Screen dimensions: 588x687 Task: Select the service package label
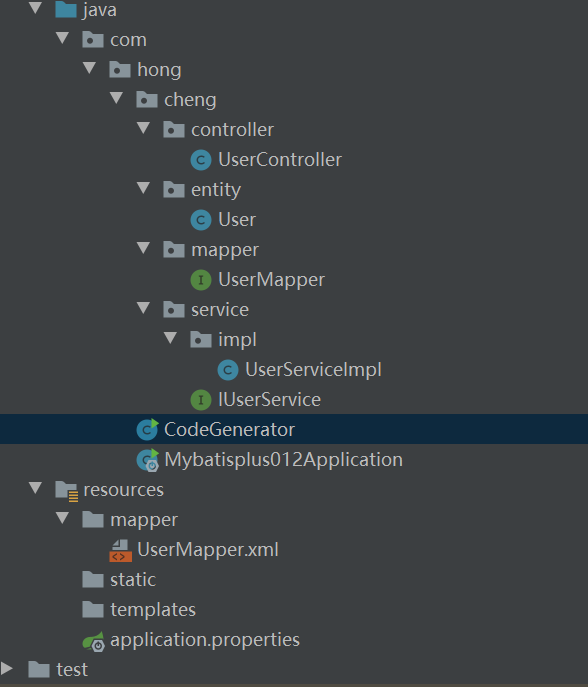(220, 310)
